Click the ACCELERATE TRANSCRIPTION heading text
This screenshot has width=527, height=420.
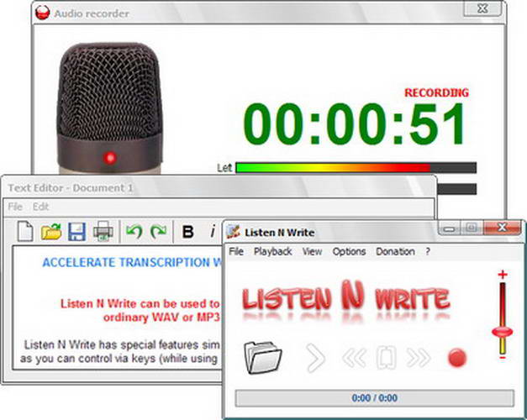click(132, 262)
